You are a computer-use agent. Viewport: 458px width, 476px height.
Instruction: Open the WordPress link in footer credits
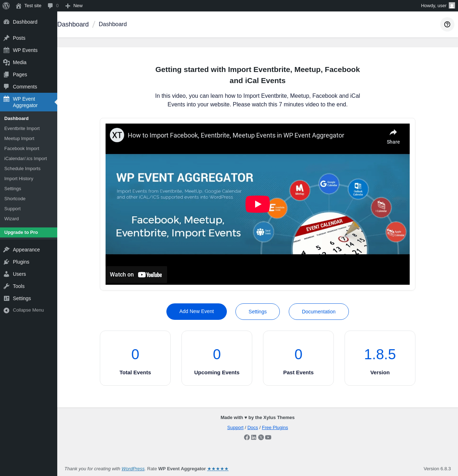tap(133, 469)
